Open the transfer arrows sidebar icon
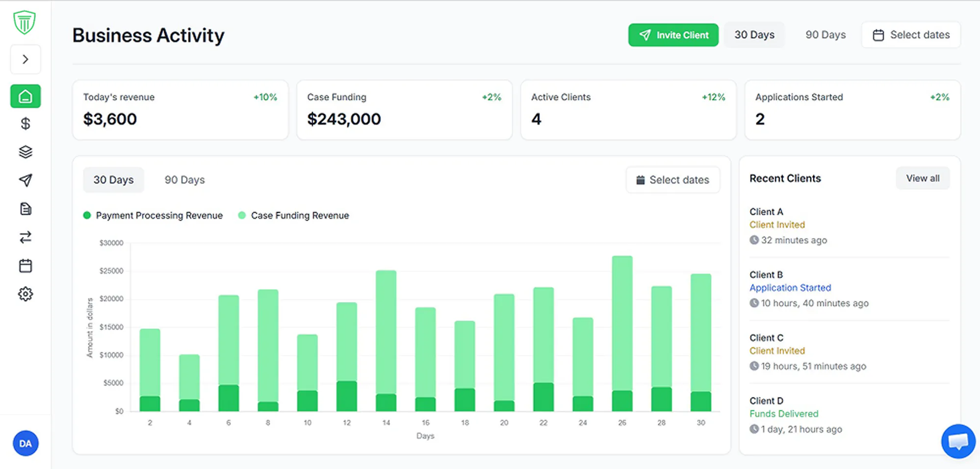Image resolution: width=980 pixels, height=469 pixels. [x=26, y=237]
